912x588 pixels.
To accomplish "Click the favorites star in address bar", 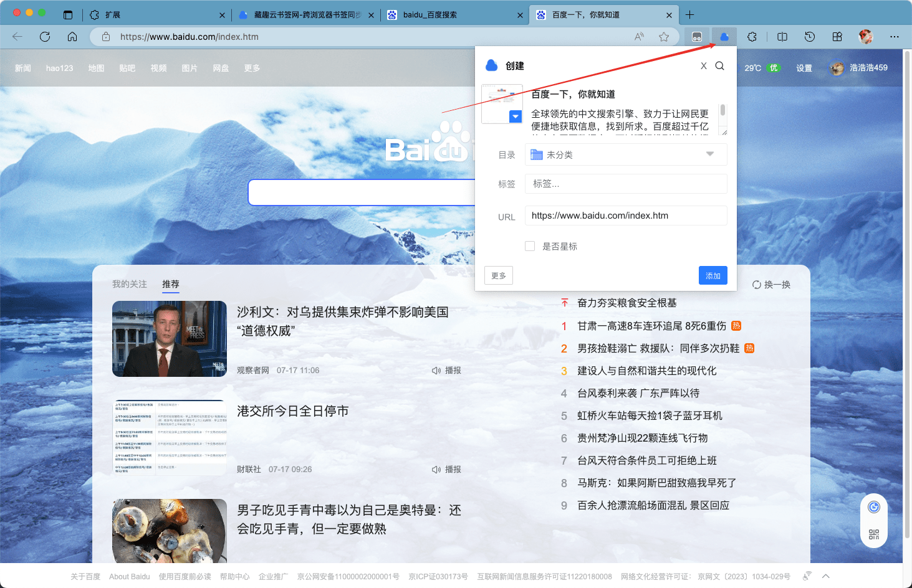I will click(664, 37).
